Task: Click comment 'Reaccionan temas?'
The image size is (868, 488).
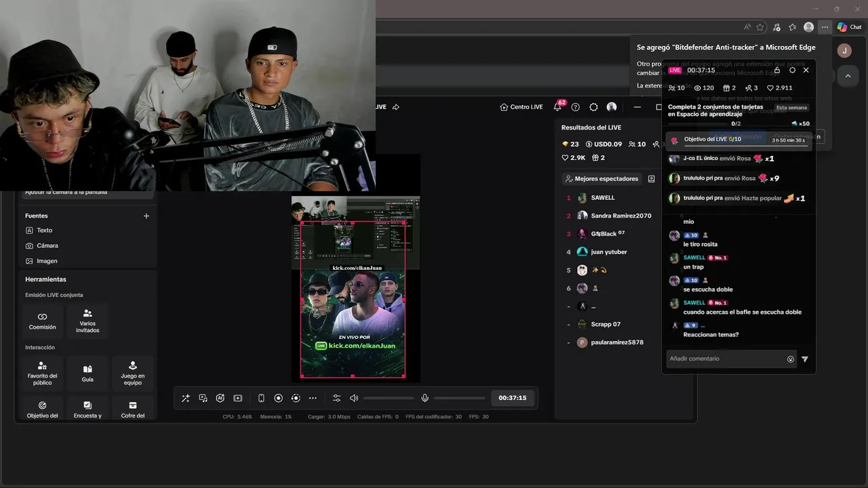Action: coord(711,335)
